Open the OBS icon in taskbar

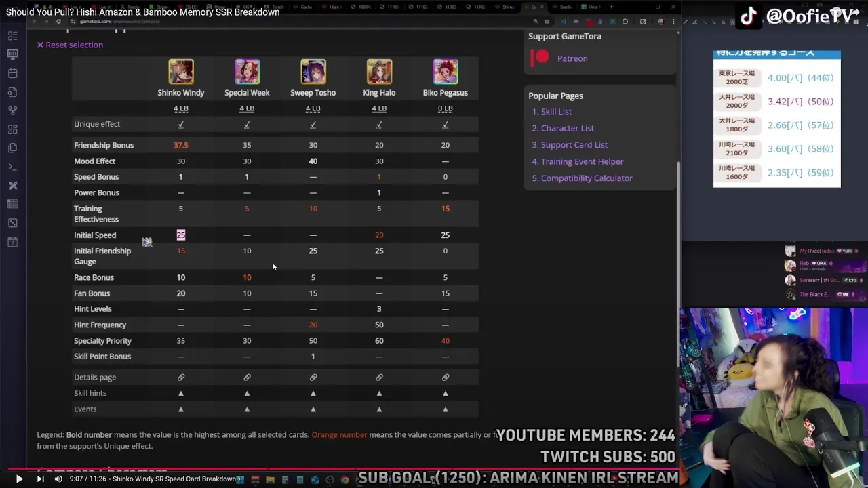pyautogui.click(x=330, y=480)
